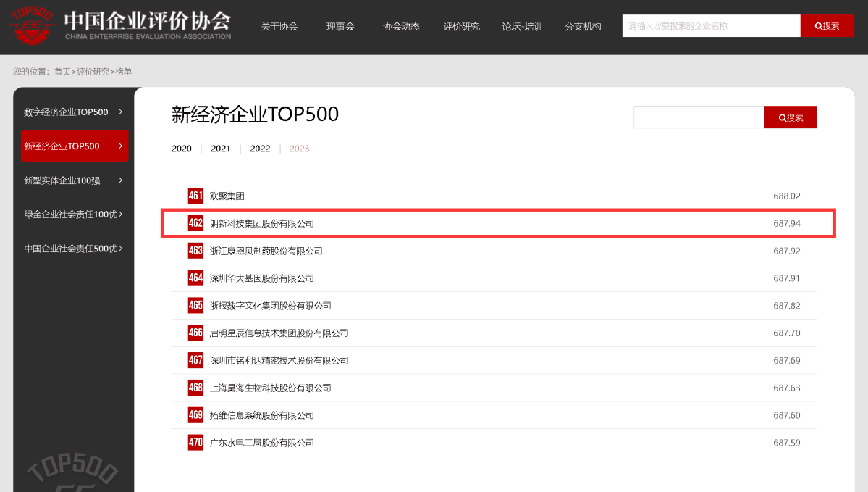Switch to the 2020 year tab

coord(182,149)
